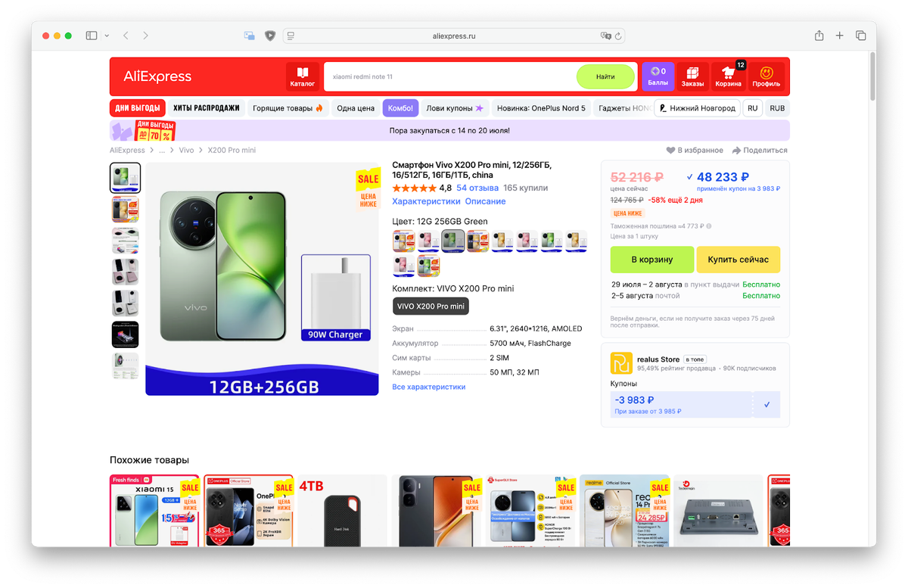Click the Купить сейчас button
The width and height of the screenshot is (908, 588).
(738, 260)
